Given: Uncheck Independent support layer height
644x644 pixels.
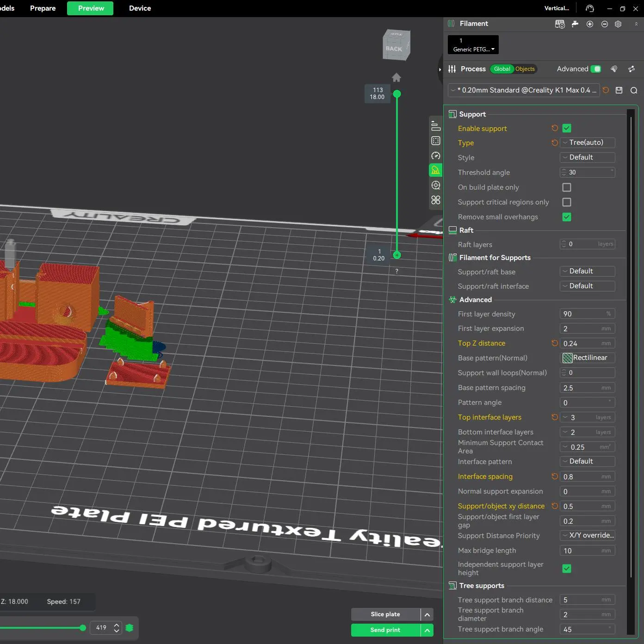Looking at the screenshot, I should pyautogui.click(x=567, y=569).
